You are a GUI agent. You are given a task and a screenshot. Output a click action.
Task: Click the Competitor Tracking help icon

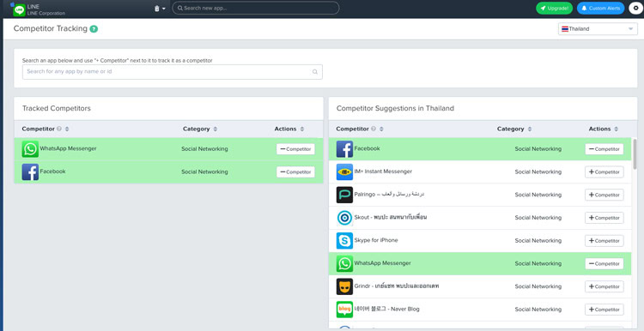pyautogui.click(x=94, y=28)
